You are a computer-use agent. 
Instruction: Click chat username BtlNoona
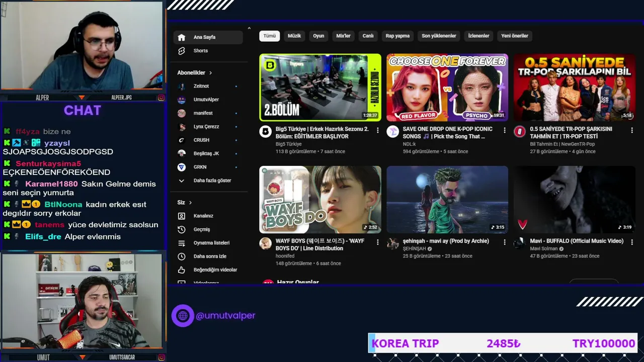point(63,205)
